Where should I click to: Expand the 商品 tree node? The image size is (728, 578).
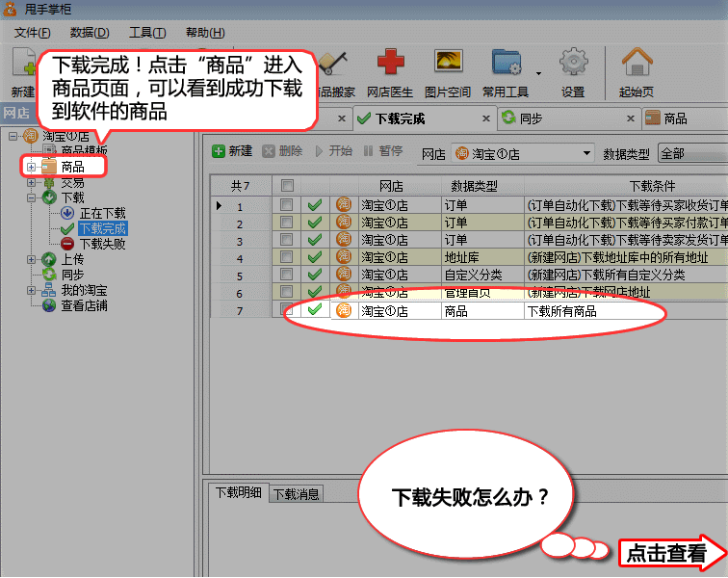click(x=31, y=167)
